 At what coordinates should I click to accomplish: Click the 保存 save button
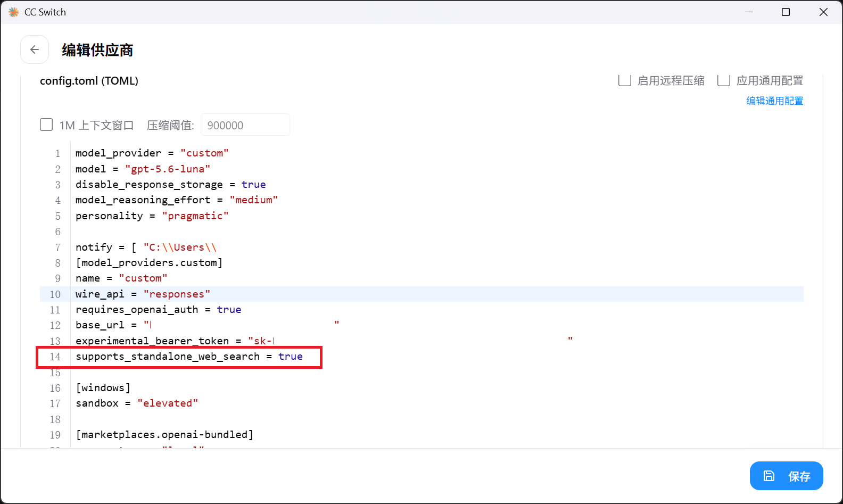click(x=786, y=476)
